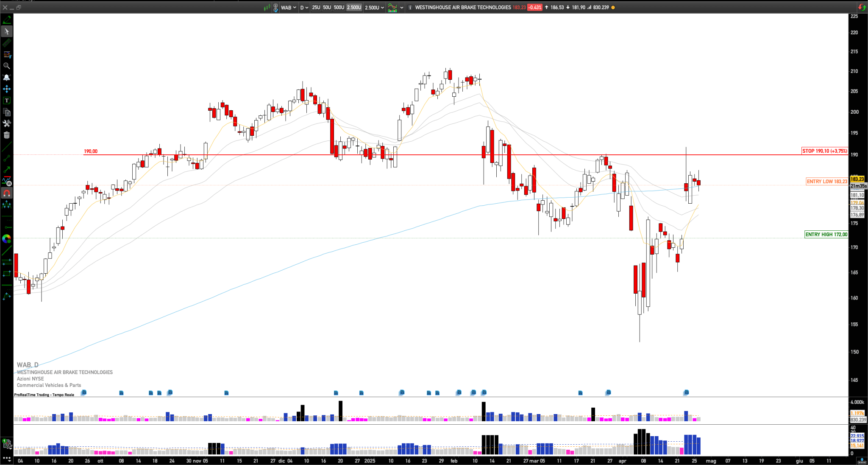Image resolution: width=868 pixels, height=465 pixels.
Task: Toggle the arrow cursor mode
Action: [x=7, y=31]
